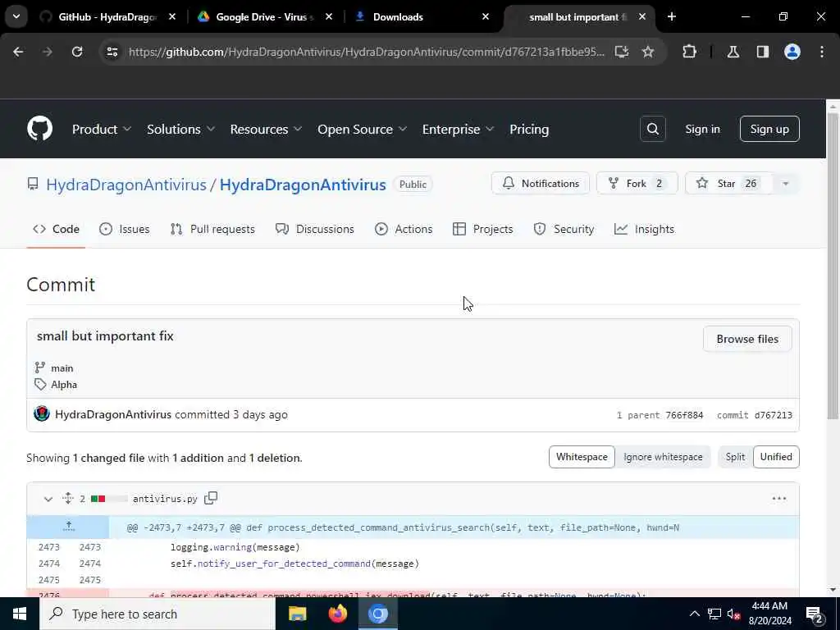Expand the Product dropdown menu

point(102,129)
